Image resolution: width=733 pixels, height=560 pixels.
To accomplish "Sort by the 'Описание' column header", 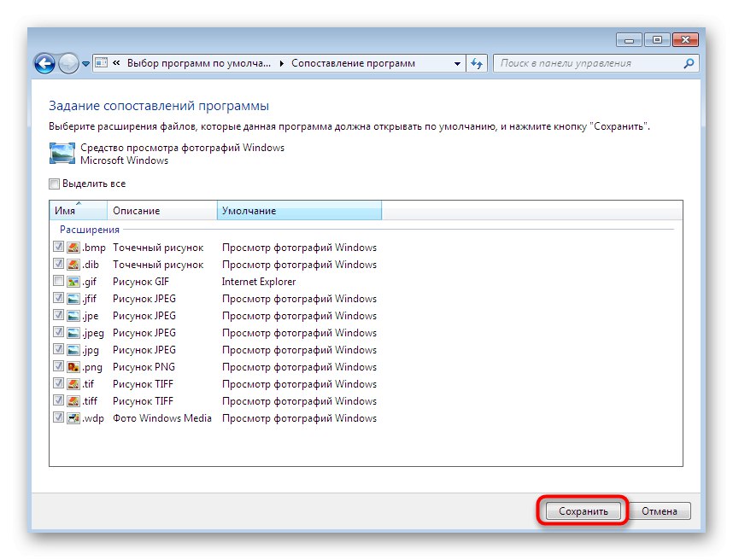I will pyautogui.click(x=162, y=210).
